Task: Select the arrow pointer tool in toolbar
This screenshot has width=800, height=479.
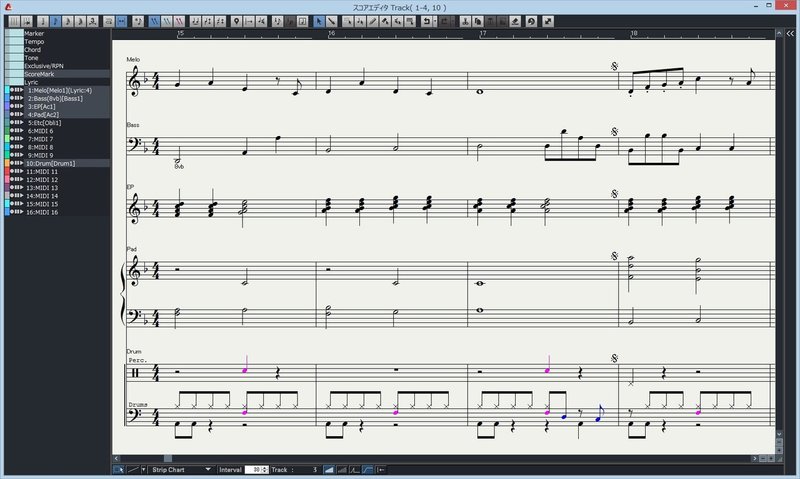Action: point(319,21)
